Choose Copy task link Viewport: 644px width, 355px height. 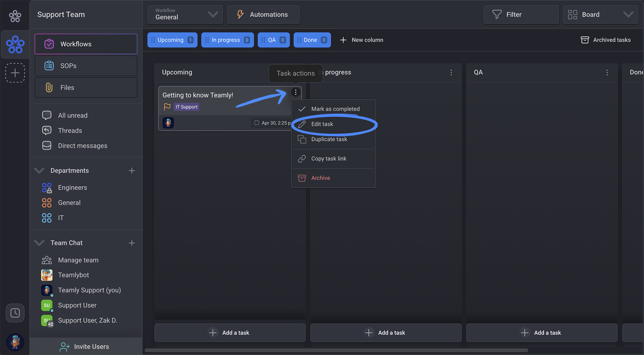tap(333, 159)
